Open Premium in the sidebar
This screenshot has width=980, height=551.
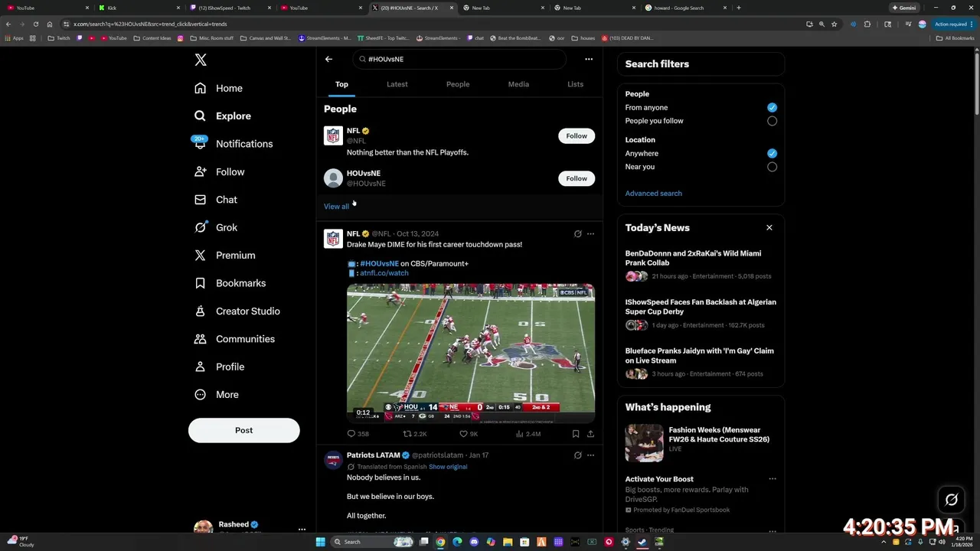[224, 256]
